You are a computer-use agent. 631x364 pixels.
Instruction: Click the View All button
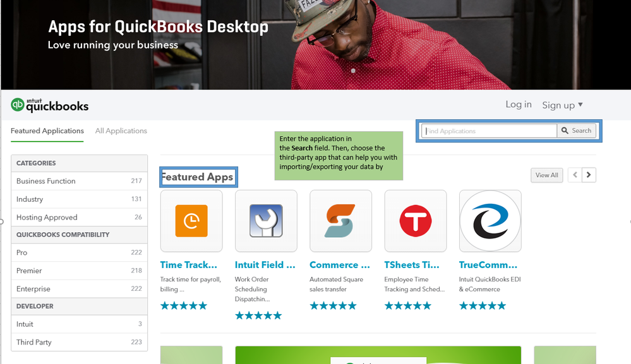[x=546, y=175]
